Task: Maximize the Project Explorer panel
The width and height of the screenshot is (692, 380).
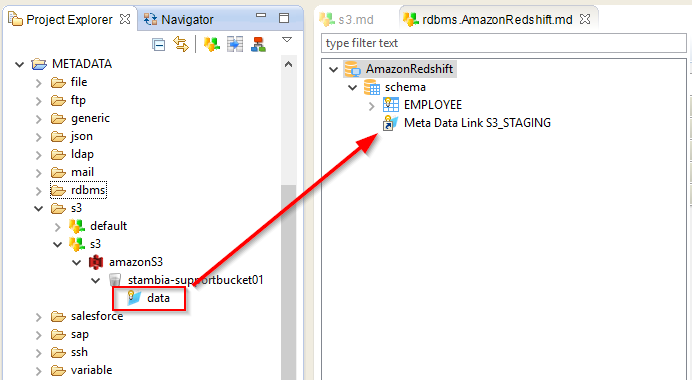Action: [284, 18]
